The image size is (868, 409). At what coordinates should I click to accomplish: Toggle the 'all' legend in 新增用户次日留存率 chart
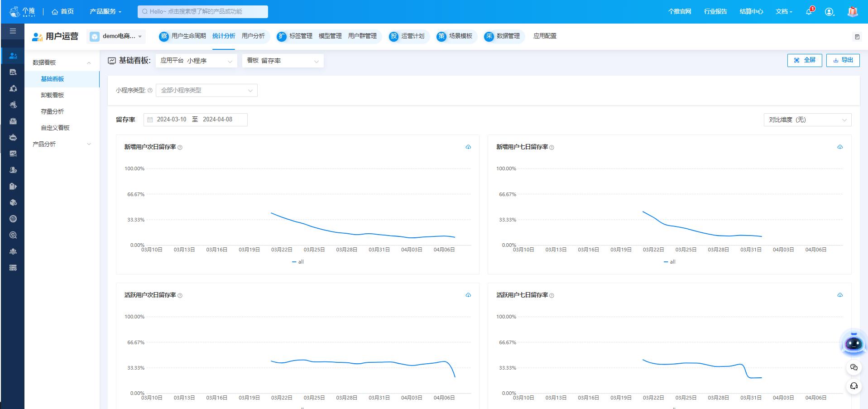tap(298, 262)
